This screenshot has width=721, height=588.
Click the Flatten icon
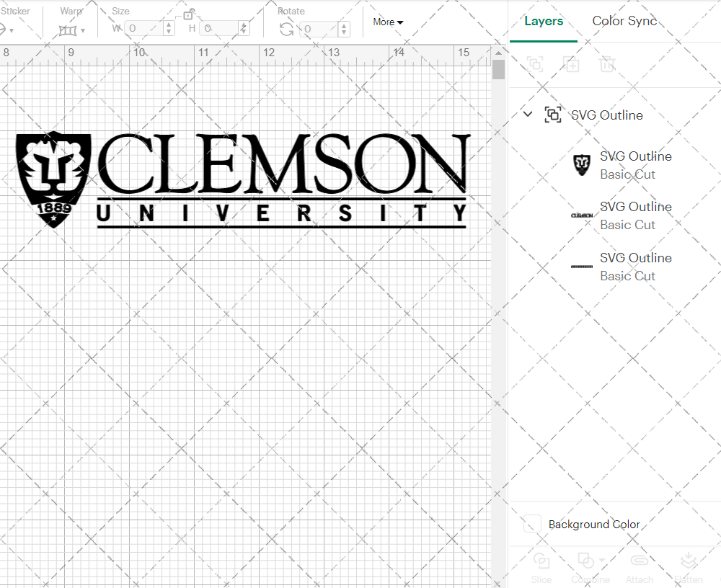(x=689, y=560)
